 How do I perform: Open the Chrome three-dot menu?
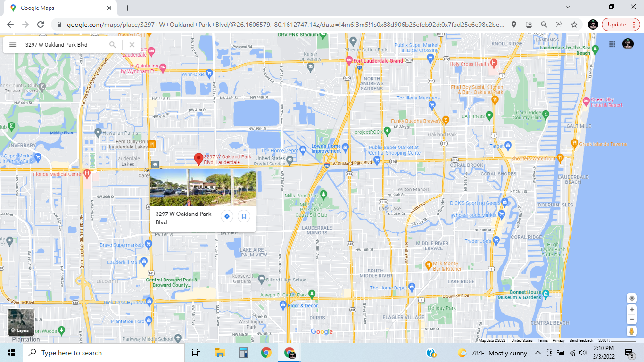pyautogui.click(x=634, y=25)
